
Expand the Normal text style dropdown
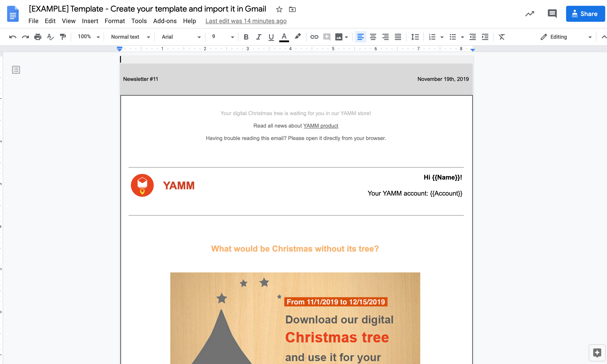click(147, 36)
